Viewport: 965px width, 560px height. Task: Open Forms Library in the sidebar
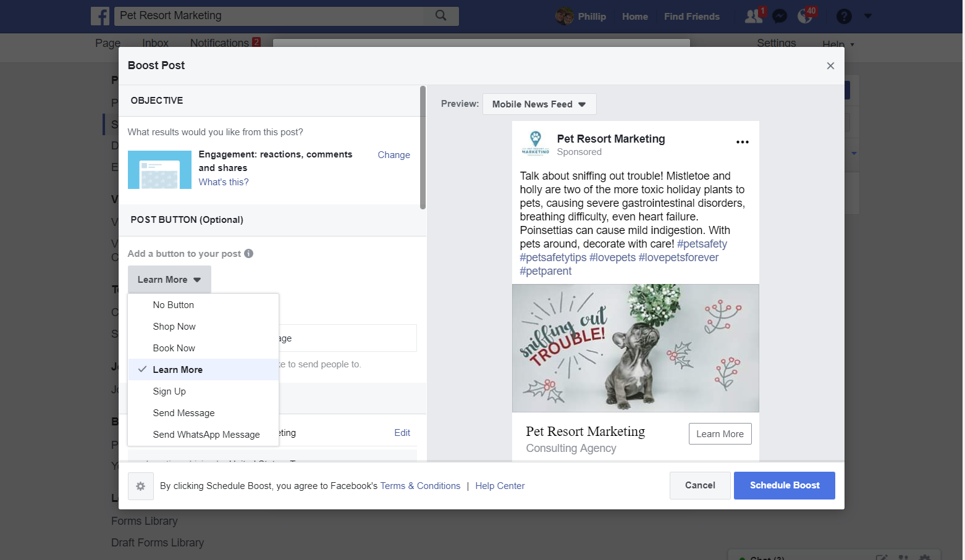pos(144,521)
